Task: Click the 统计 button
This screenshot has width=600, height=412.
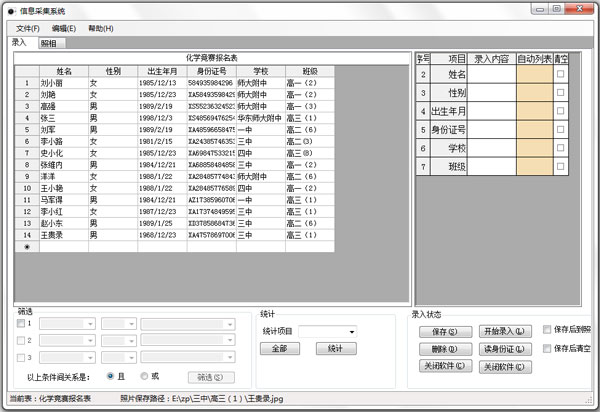Action: click(336, 349)
